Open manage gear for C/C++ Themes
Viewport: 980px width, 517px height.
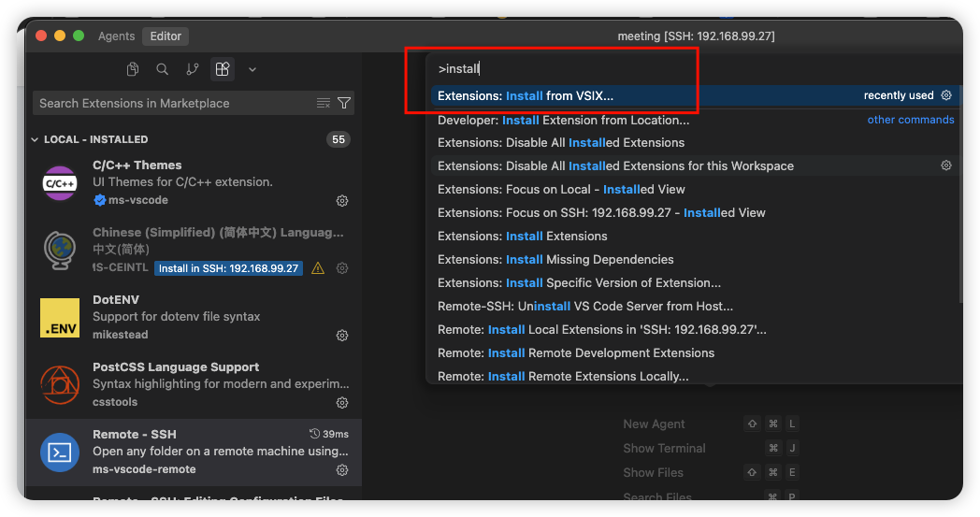[x=342, y=201]
